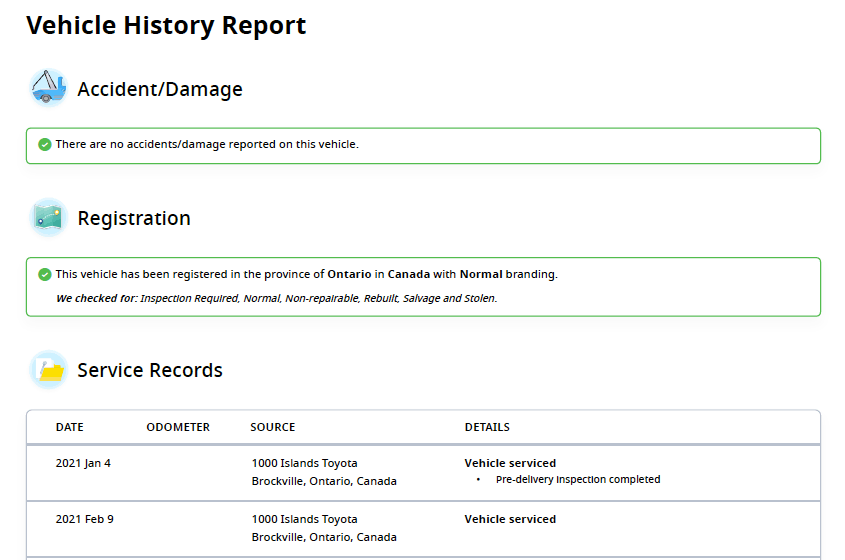845x560 pixels.
Task: Click the SOURCE column header
Action: click(273, 427)
